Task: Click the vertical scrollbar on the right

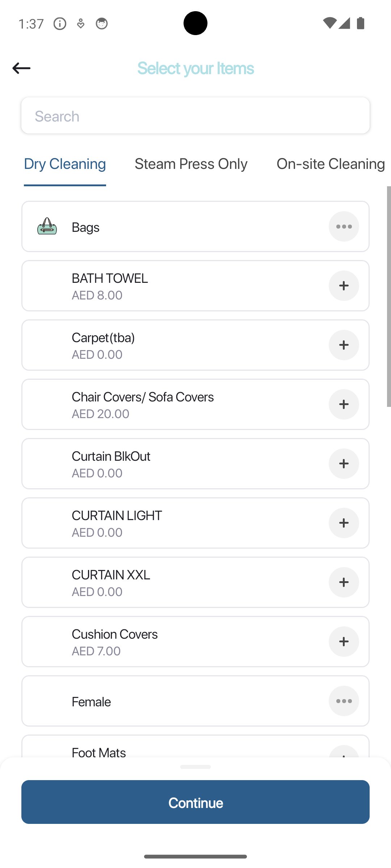Action: pyautogui.click(x=388, y=297)
